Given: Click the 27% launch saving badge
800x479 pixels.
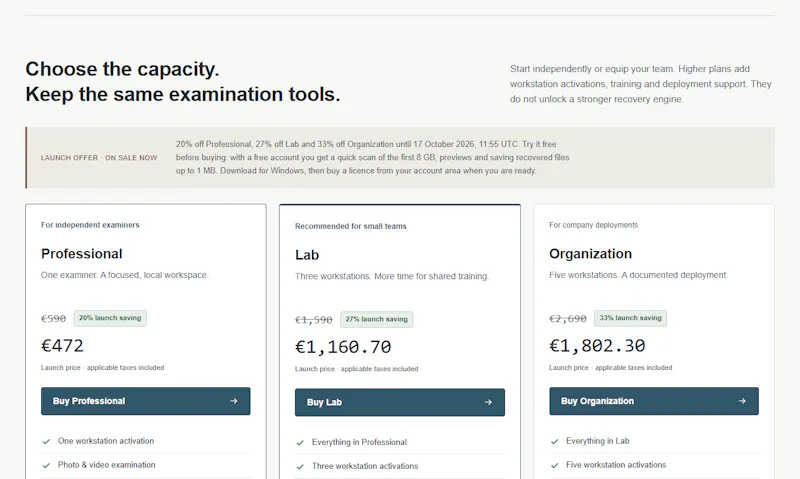Looking at the screenshot, I should tap(377, 319).
